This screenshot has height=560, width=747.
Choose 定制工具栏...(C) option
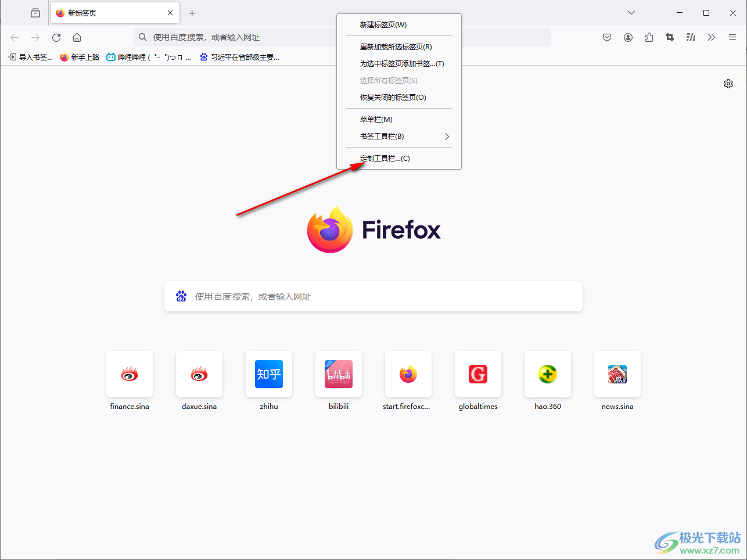coord(399,159)
